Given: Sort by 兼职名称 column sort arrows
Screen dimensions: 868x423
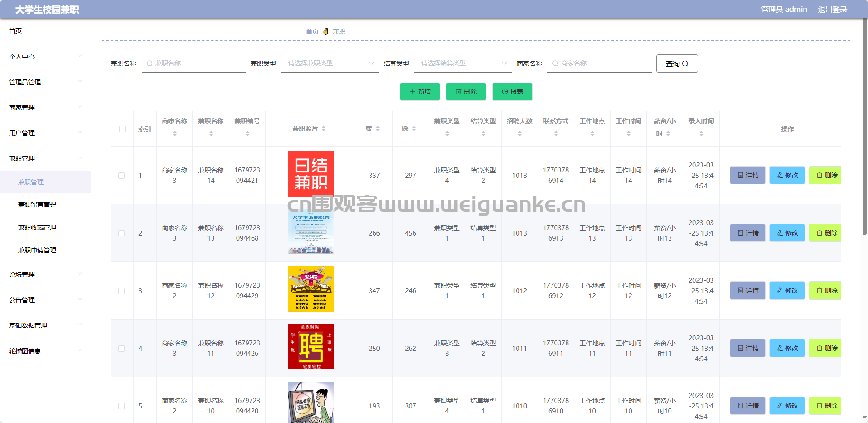Looking at the screenshot, I should 211,133.
